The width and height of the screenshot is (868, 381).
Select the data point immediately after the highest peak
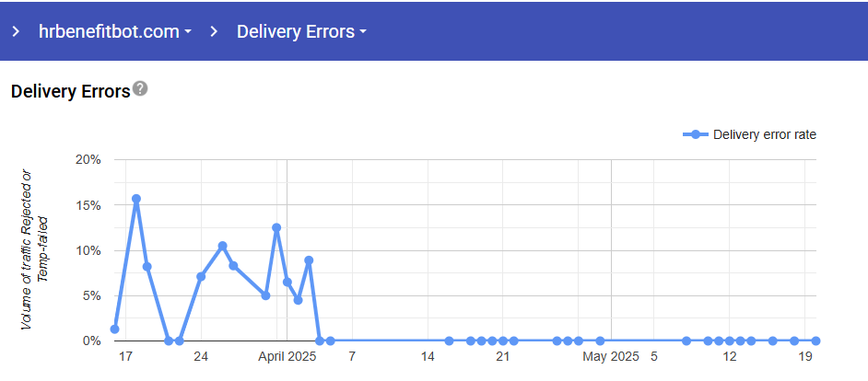[x=147, y=267]
